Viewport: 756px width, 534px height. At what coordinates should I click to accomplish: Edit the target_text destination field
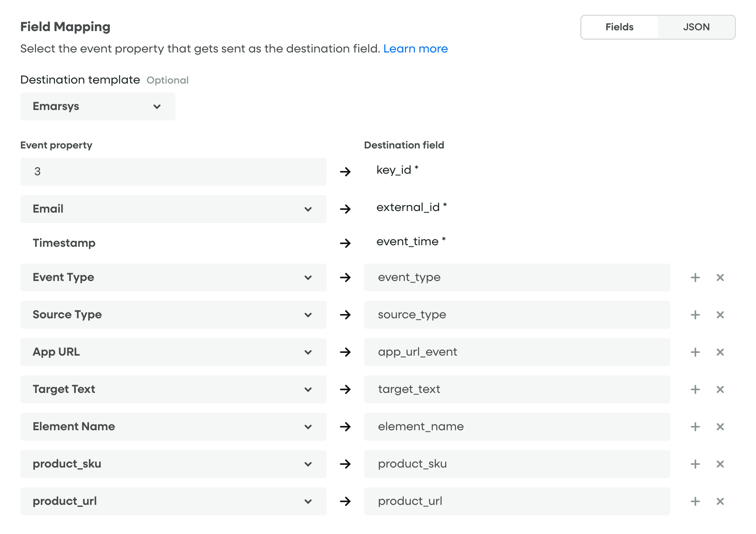tap(517, 389)
